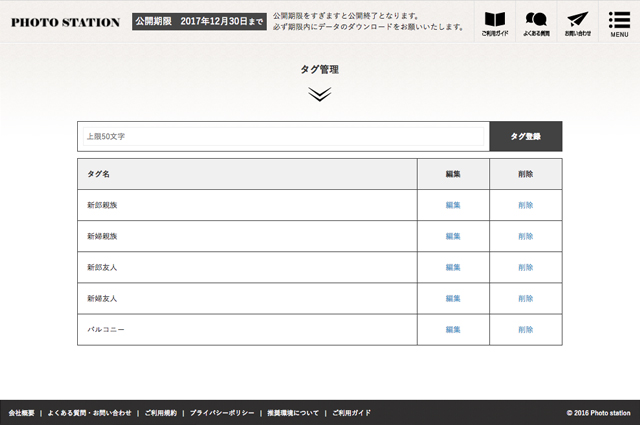
Task: Edit the 新婦親族 tag
Action: [453, 236]
